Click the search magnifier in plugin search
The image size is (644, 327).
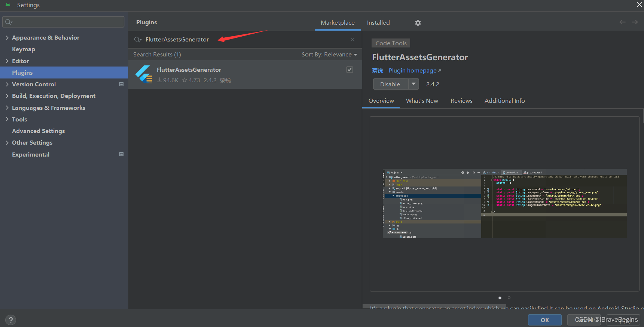(x=138, y=40)
